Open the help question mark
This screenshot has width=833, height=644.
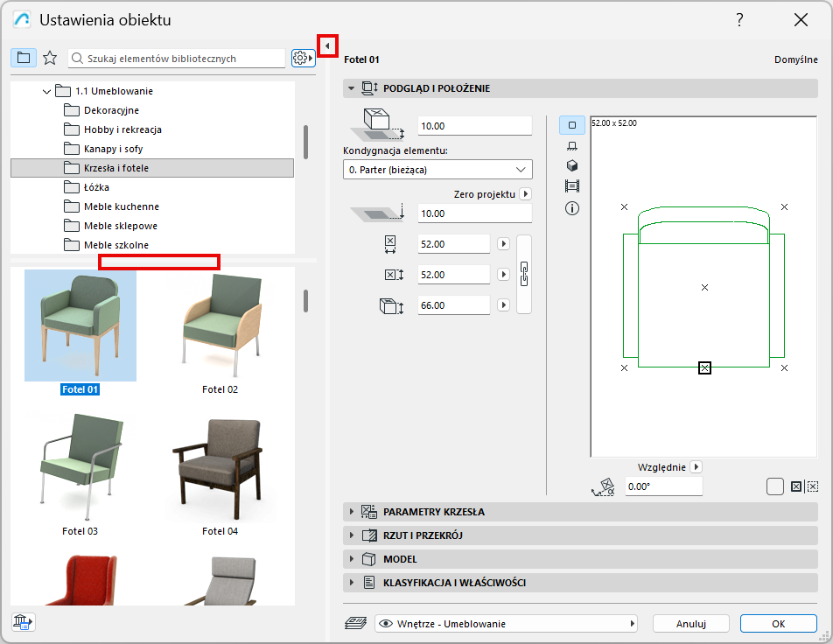click(739, 20)
